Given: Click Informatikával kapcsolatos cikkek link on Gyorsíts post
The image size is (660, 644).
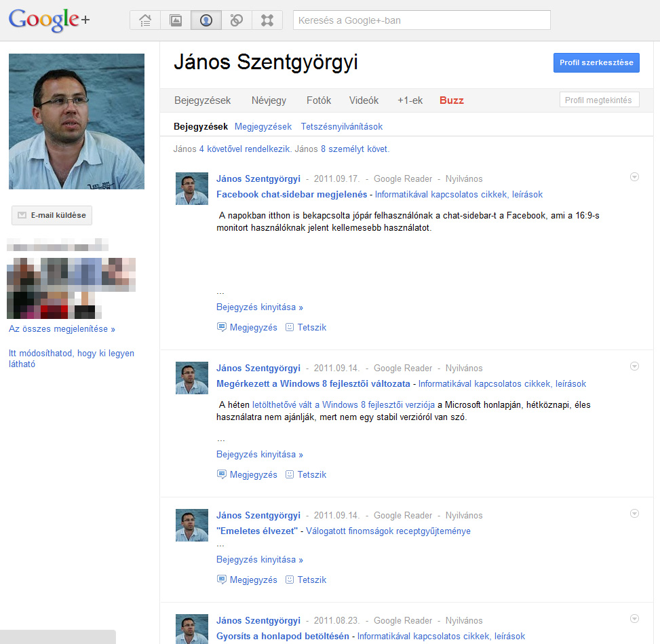Looking at the screenshot, I should [x=441, y=637].
